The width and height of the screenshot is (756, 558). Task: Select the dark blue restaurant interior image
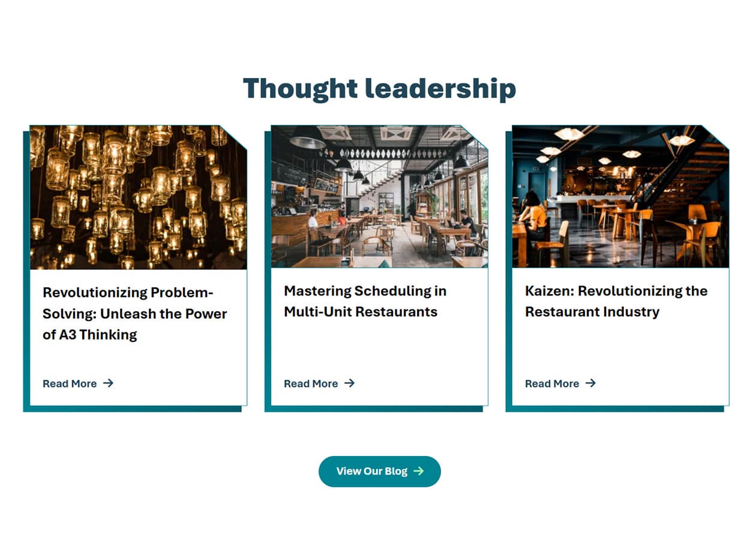point(620,197)
